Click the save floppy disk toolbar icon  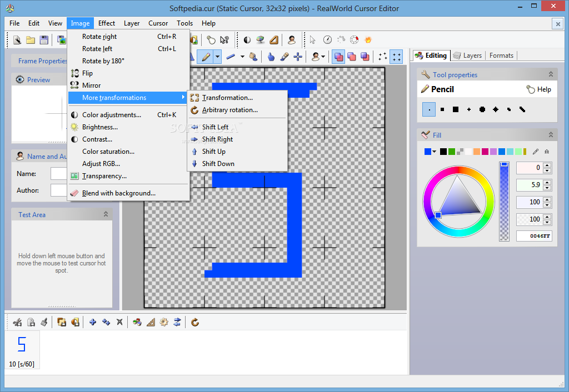click(x=44, y=40)
